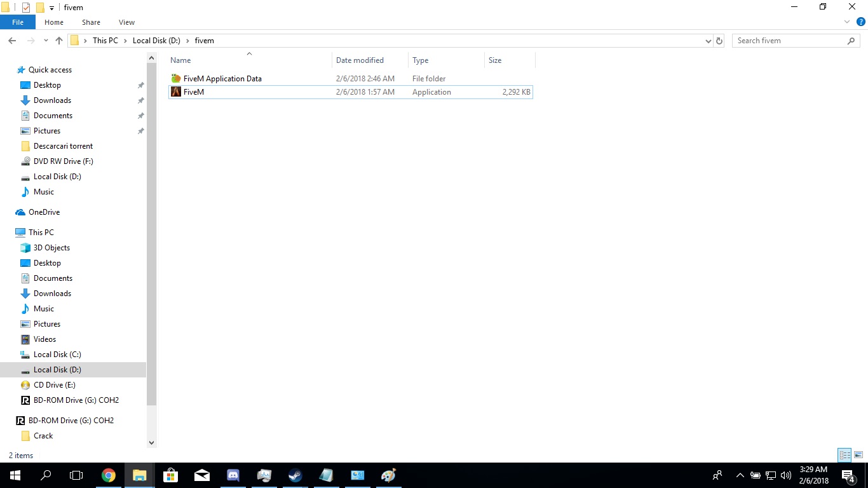Open People icon in taskbar

point(717,475)
